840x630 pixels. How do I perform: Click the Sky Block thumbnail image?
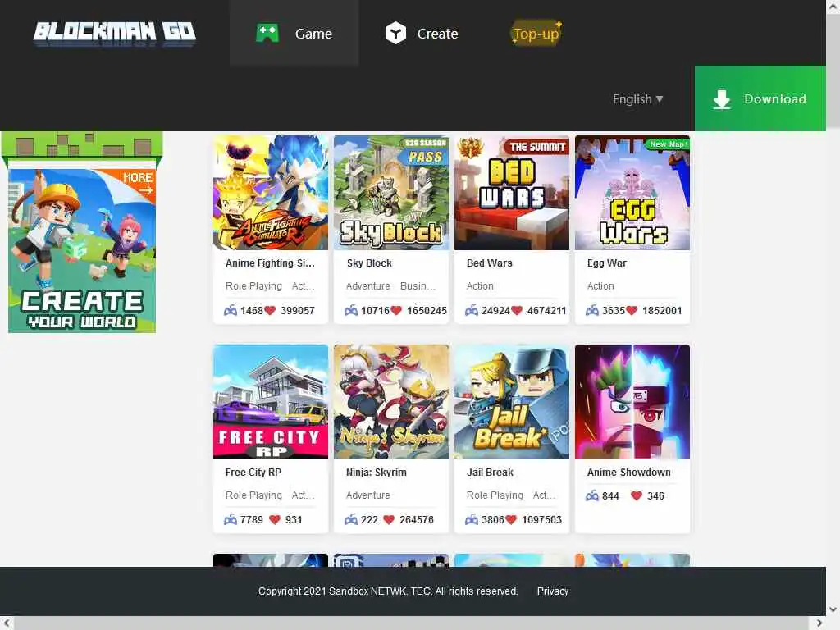coord(391,192)
